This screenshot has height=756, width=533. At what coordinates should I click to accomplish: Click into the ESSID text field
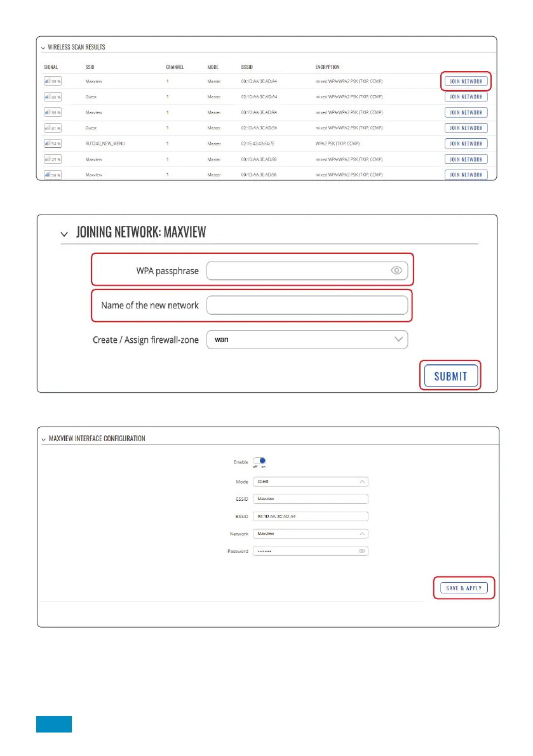pos(310,499)
